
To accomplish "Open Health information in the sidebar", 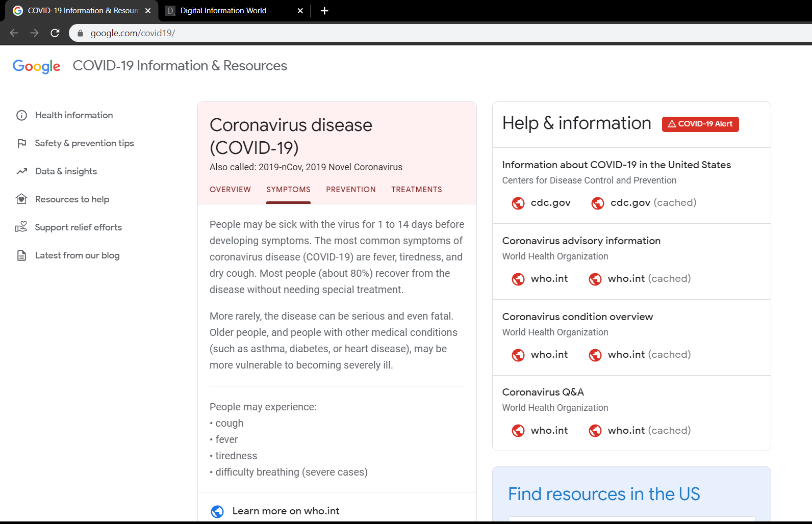I will click(74, 115).
